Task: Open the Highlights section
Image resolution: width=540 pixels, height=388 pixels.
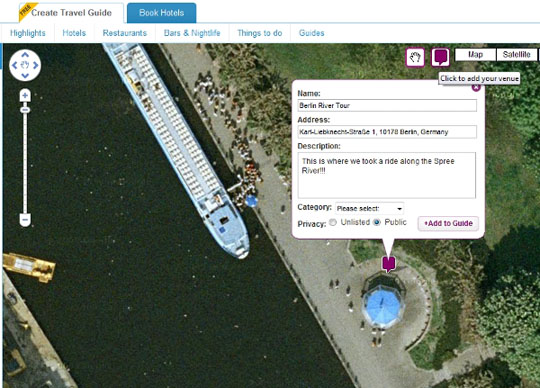Action: coord(28,33)
